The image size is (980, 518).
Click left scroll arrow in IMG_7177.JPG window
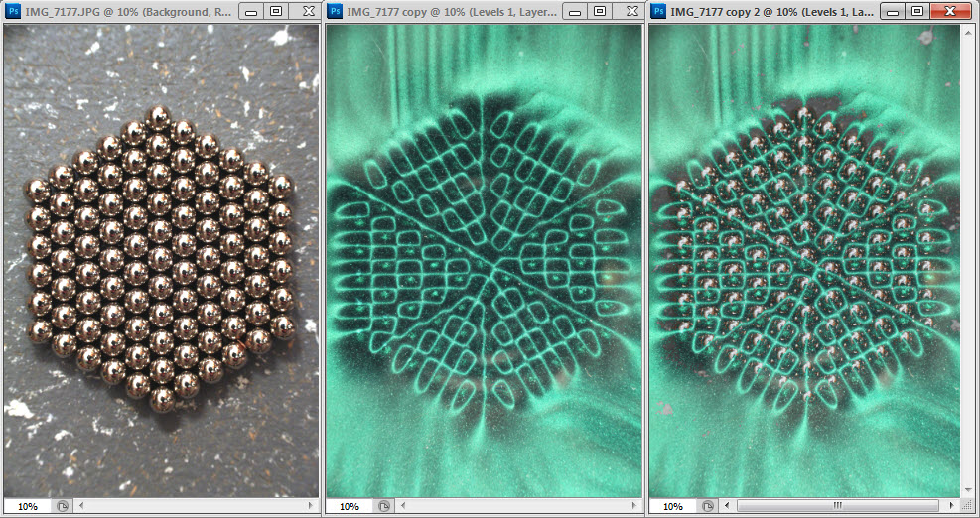click(80, 505)
